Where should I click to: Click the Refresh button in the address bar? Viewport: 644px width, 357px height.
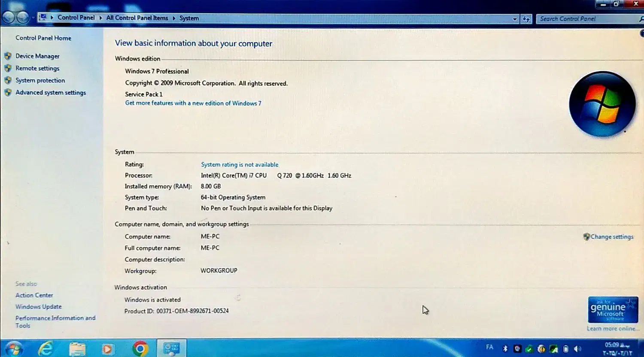pyautogui.click(x=526, y=18)
